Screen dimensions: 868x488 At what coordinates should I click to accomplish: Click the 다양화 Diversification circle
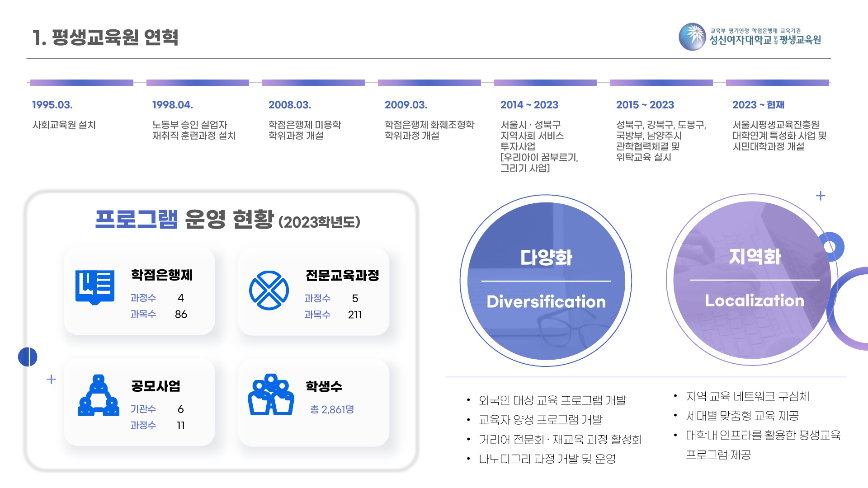coord(546,281)
